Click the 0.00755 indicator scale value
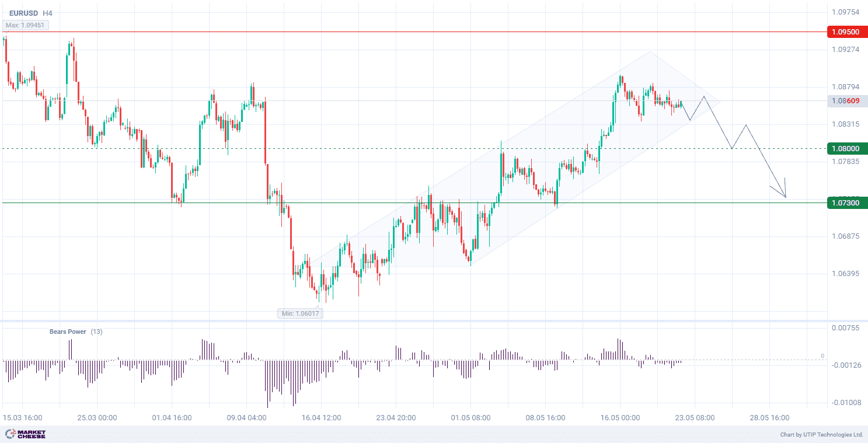The height and width of the screenshot is (443, 868). (846, 328)
